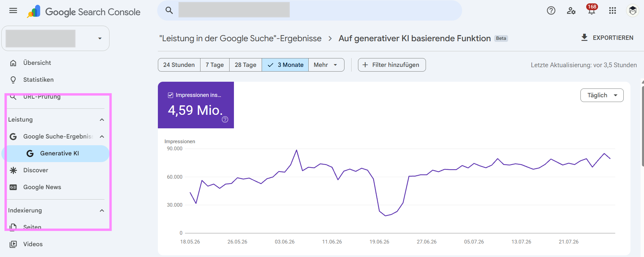The width and height of the screenshot is (644, 257).
Task: Open the Täglich granularity dropdown
Action: (x=602, y=95)
